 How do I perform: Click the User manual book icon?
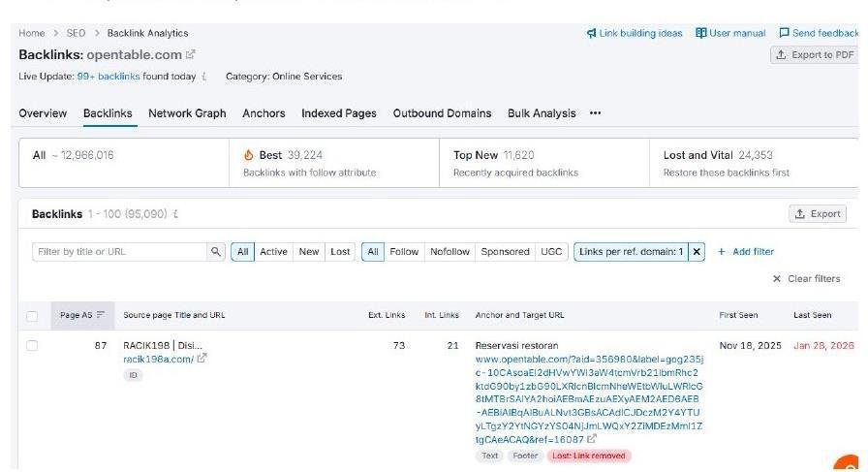click(700, 33)
